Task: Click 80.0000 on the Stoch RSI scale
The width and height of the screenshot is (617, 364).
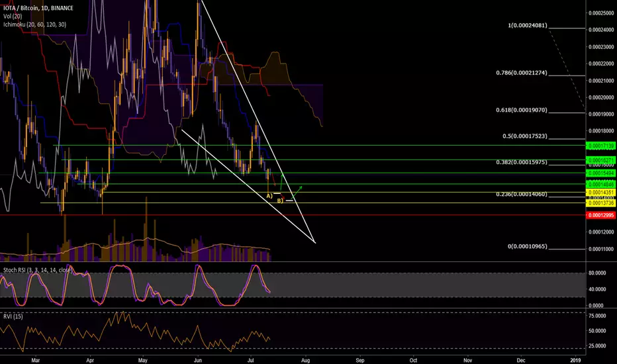Action: 597,273
